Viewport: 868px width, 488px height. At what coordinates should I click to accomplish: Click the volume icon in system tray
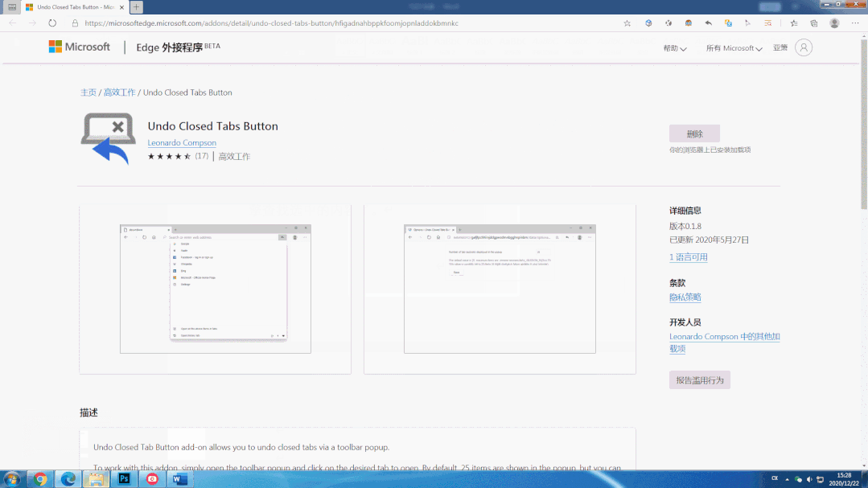tap(809, 479)
